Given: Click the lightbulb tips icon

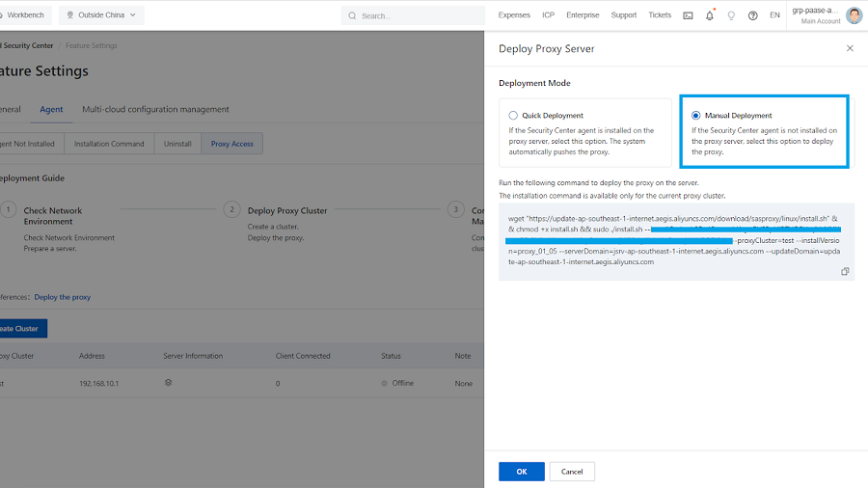Looking at the screenshot, I should [x=731, y=15].
